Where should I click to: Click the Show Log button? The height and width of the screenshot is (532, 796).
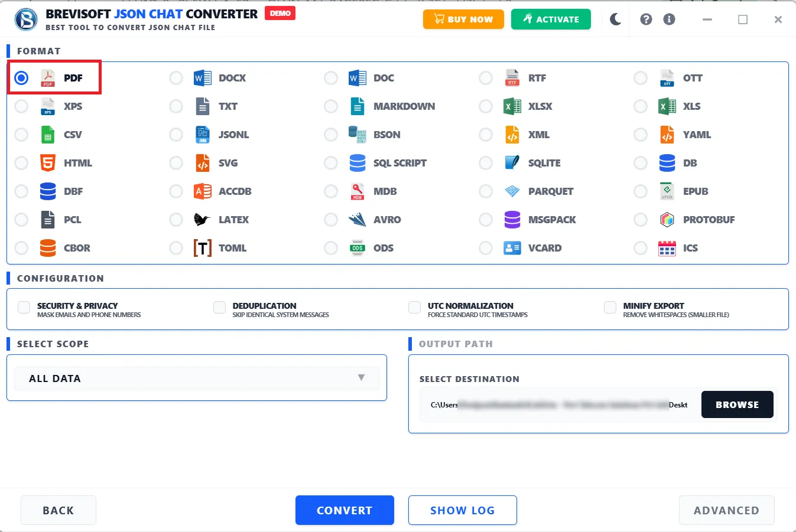tap(463, 510)
